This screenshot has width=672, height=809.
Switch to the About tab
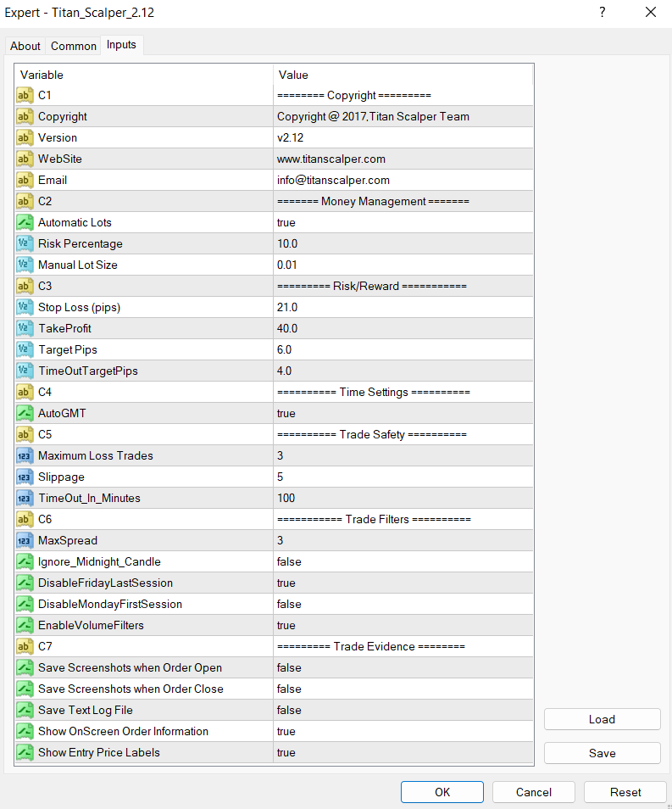click(x=25, y=46)
